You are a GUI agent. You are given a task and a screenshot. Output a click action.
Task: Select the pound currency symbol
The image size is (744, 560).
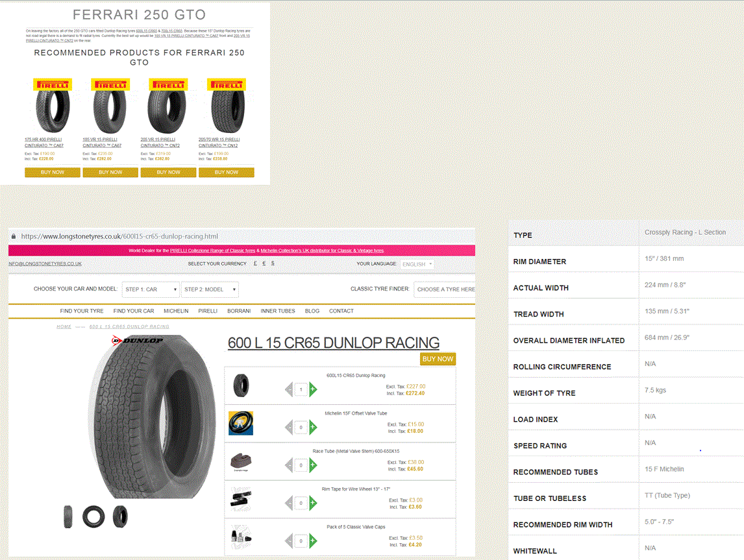255,263
